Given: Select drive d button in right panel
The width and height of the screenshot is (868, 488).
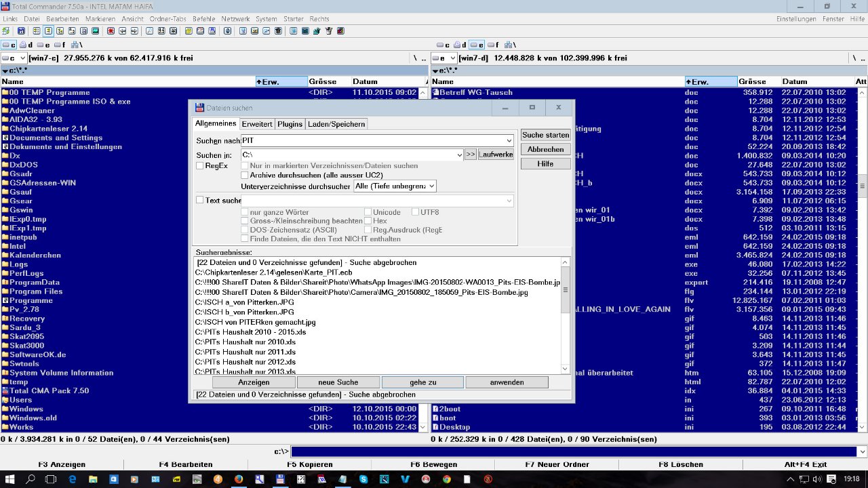Looking at the screenshot, I should coord(460,45).
